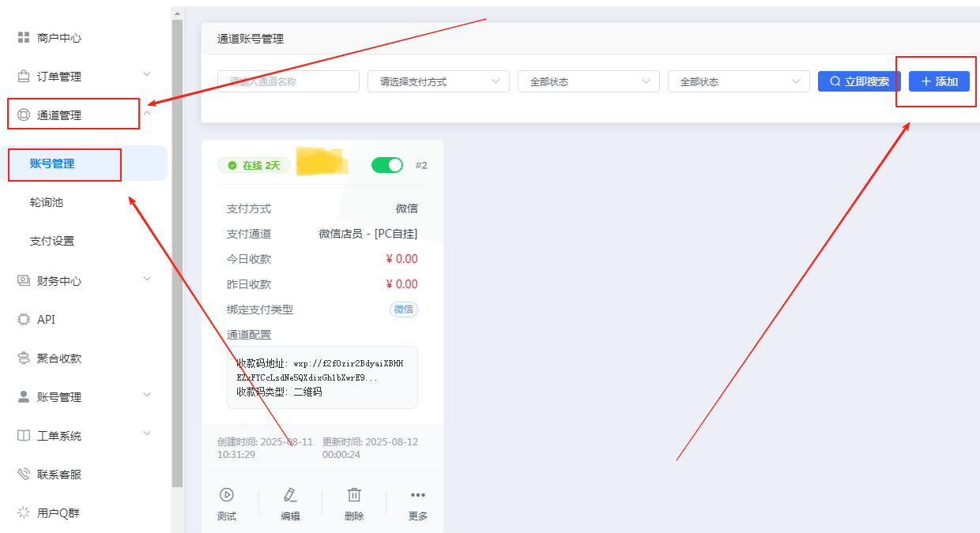
Task: Click the 收款码地址 config box
Action: [x=322, y=377]
